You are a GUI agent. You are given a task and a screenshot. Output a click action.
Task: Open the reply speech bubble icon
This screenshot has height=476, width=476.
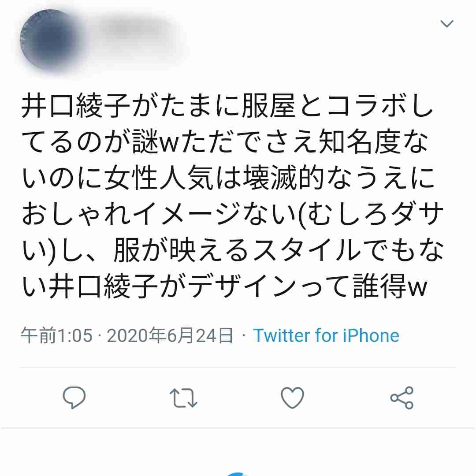click(x=74, y=398)
